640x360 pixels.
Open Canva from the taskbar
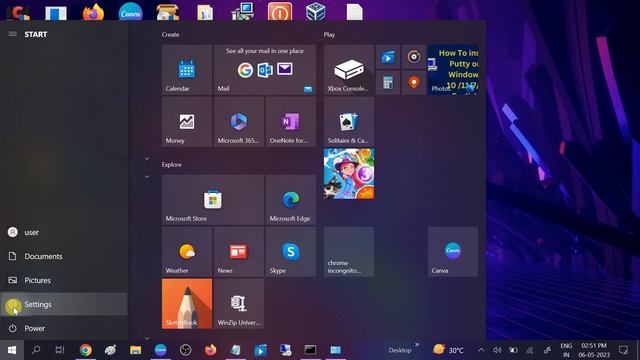pyautogui.click(x=160, y=350)
